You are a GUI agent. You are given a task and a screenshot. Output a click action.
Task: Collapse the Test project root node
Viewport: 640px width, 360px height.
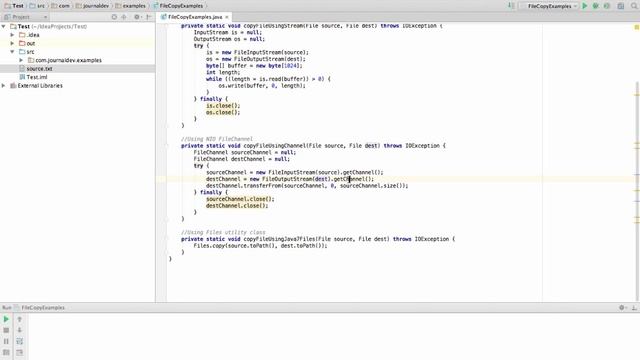coord(4,26)
